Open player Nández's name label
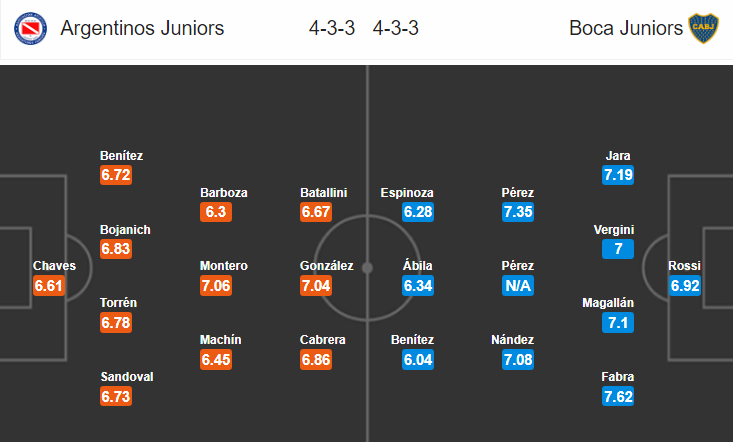 (x=512, y=340)
